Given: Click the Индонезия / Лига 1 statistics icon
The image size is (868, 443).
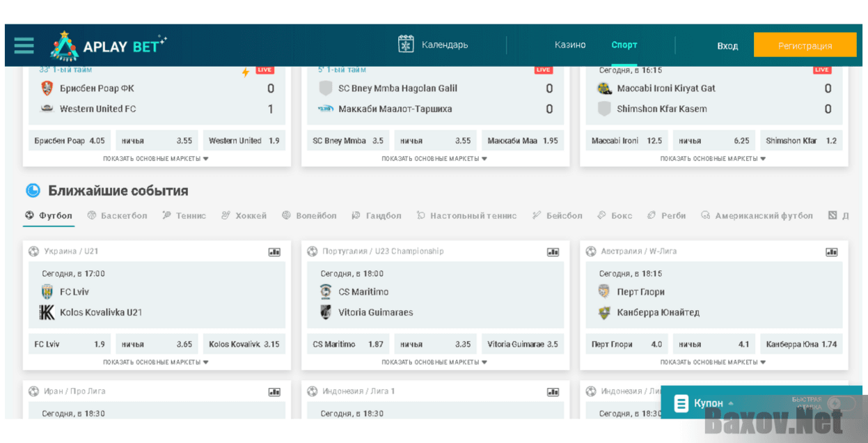Looking at the screenshot, I should click(x=553, y=392).
